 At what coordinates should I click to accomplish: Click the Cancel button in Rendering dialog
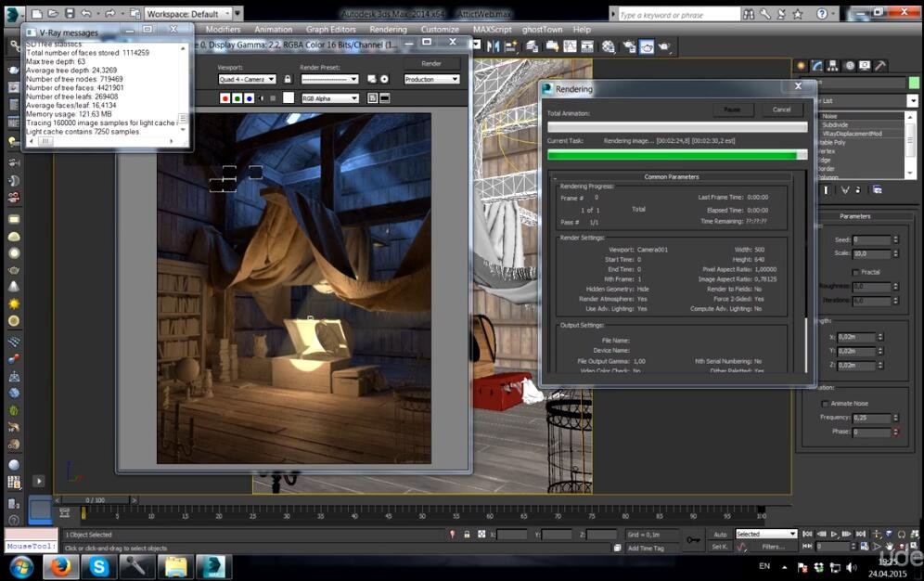(x=781, y=110)
